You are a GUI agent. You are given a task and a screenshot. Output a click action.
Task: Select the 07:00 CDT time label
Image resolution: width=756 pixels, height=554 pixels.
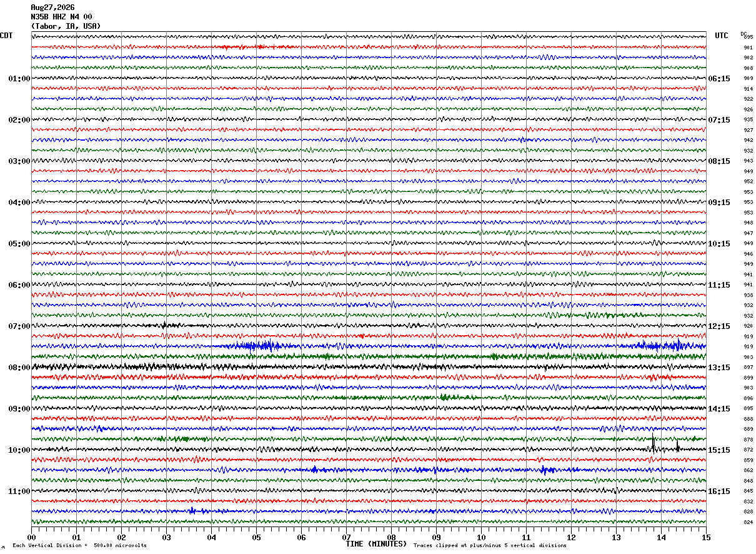(19, 326)
